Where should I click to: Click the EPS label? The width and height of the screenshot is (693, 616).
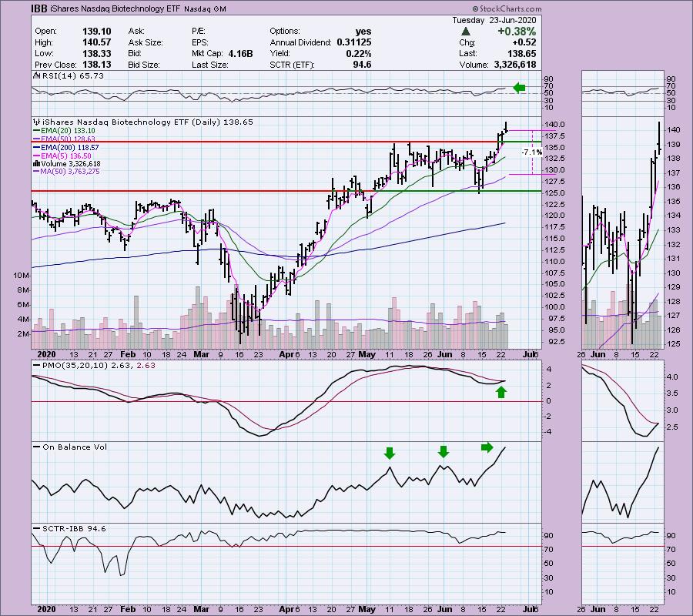pyautogui.click(x=200, y=42)
